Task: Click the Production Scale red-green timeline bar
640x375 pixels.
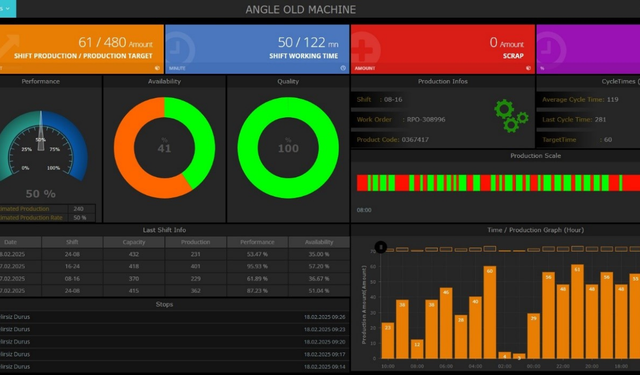Action: pyautogui.click(x=498, y=183)
